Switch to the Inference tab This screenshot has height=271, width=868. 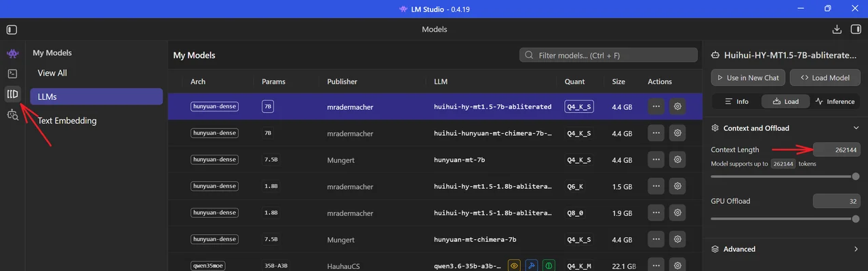point(835,101)
